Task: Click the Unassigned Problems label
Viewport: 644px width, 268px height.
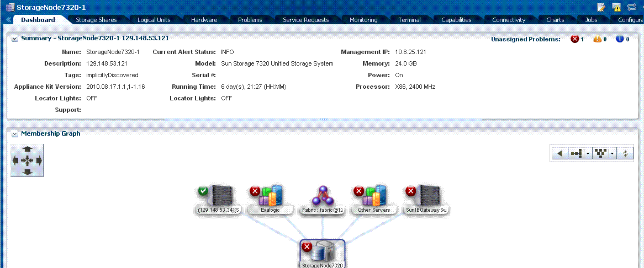Action: 526,39
